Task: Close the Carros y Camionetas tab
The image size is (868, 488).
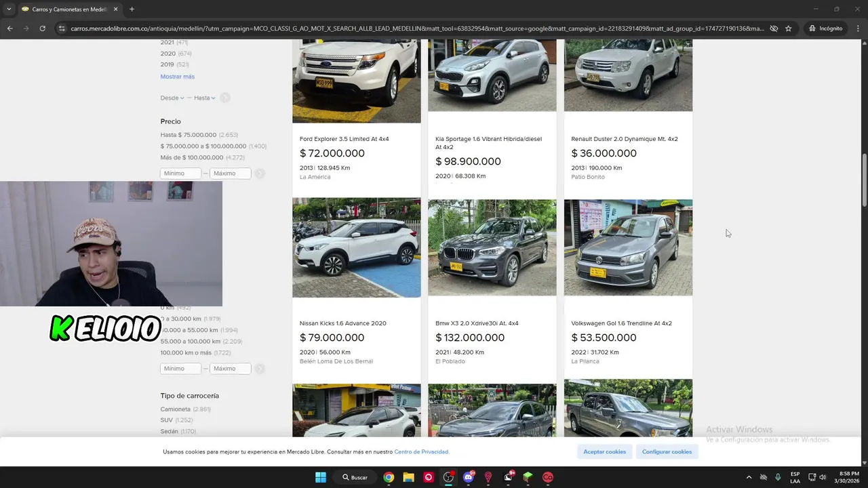Action: point(115,9)
